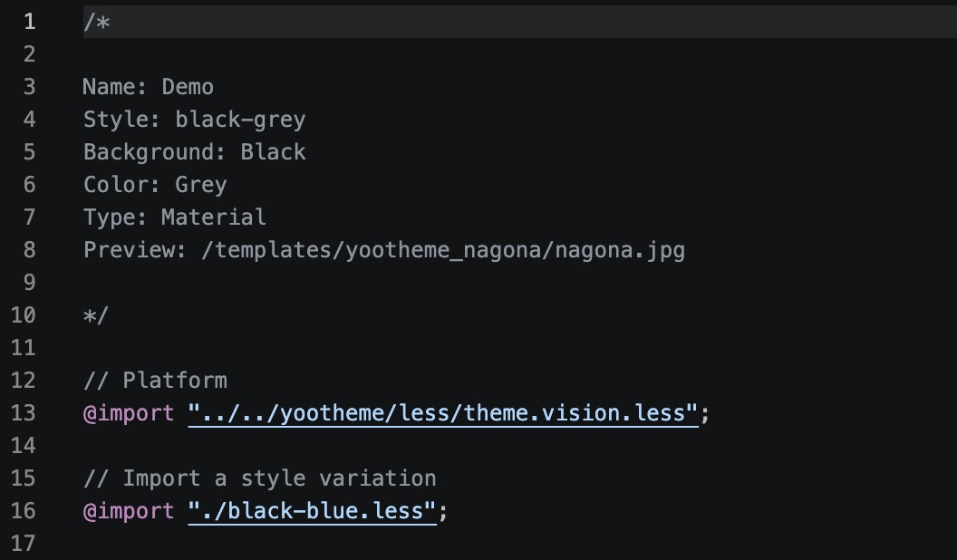Select line number 10 in gutter
This screenshot has width=957, height=560.
(x=24, y=315)
